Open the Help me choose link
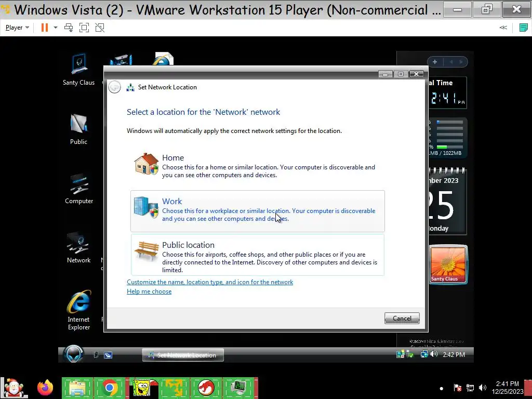 [x=149, y=291]
